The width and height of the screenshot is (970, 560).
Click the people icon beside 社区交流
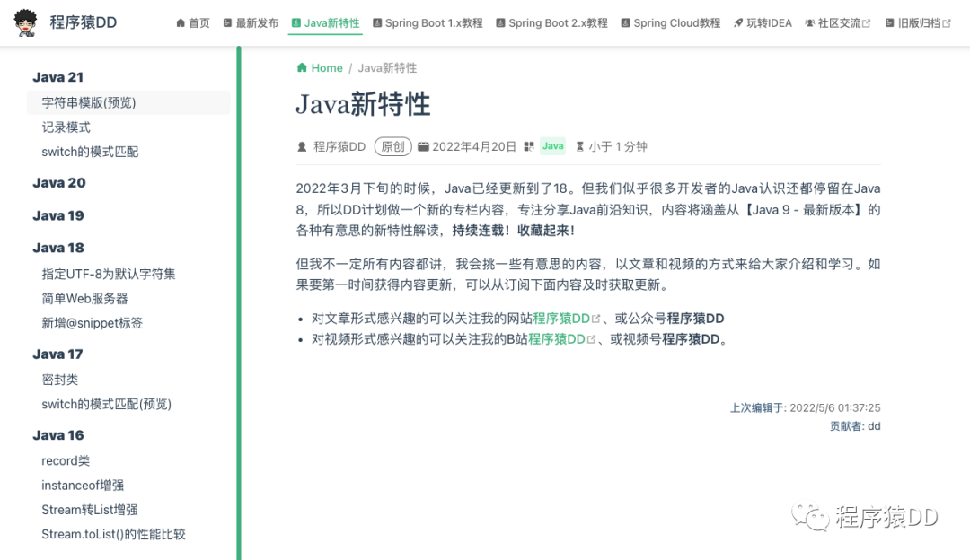coord(810,22)
